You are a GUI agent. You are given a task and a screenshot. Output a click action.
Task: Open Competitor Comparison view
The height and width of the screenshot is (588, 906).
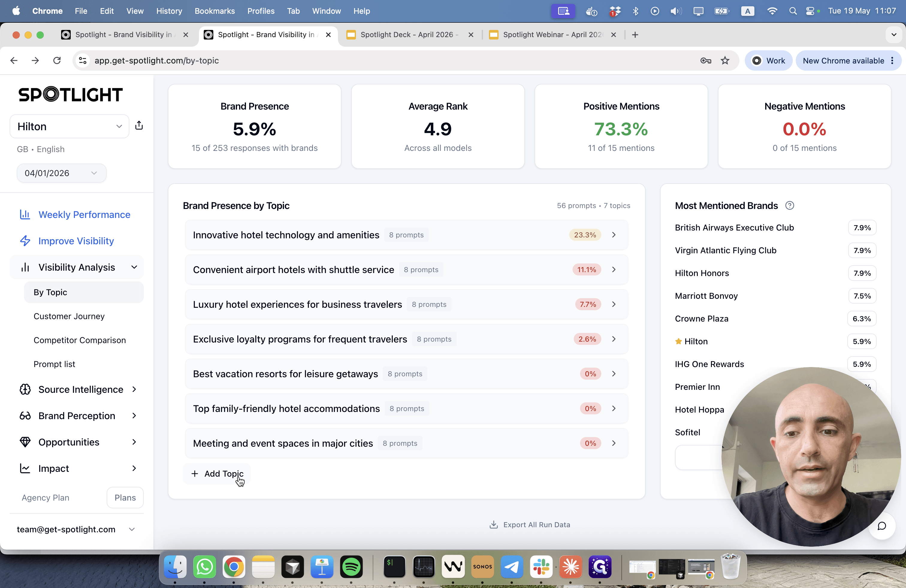pyautogui.click(x=80, y=340)
